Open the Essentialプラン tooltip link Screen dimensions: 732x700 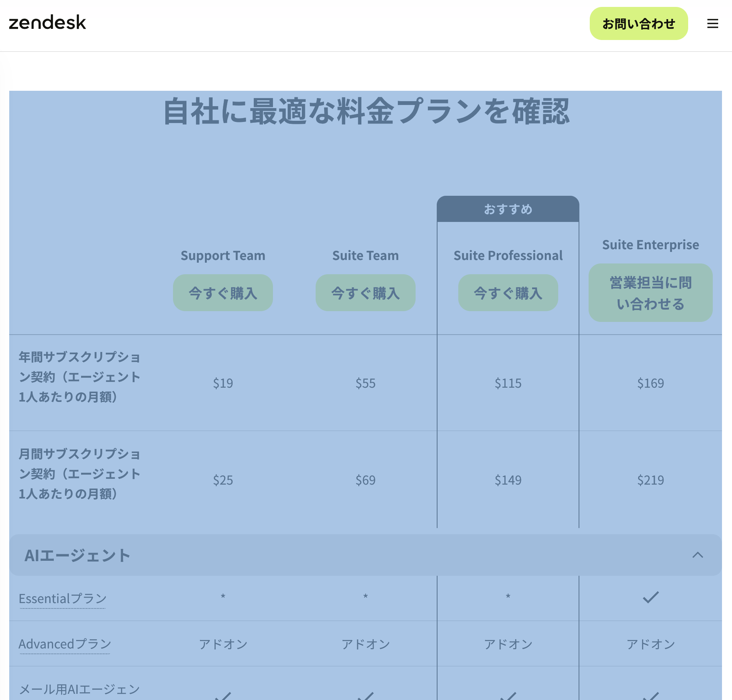63,598
